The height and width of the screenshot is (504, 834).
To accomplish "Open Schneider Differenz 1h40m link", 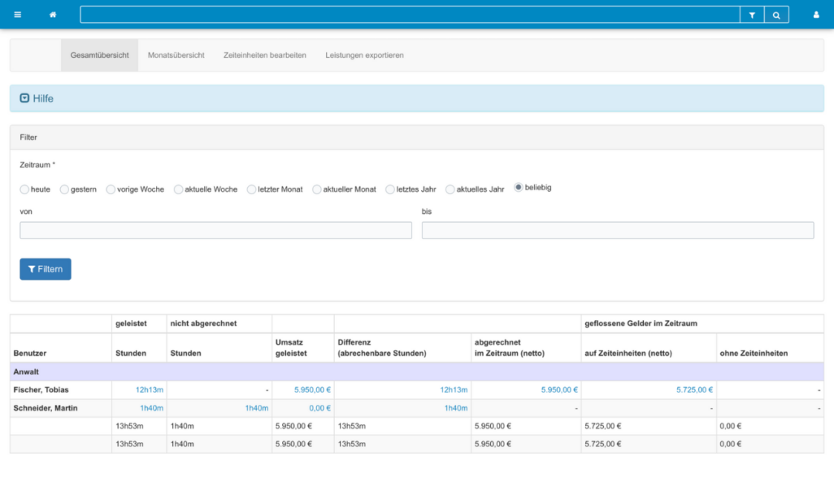I will (456, 408).
